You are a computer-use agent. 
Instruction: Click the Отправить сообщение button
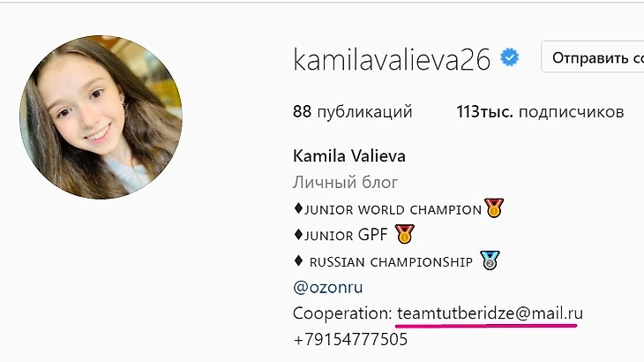coord(593,57)
